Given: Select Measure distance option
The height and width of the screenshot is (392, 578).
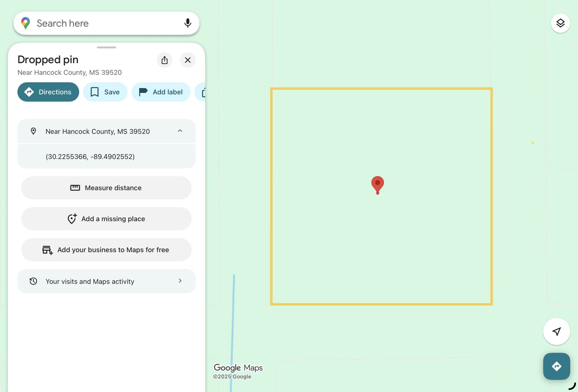Looking at the screenshot, I should pyautogui.click(x=106, y=188).
